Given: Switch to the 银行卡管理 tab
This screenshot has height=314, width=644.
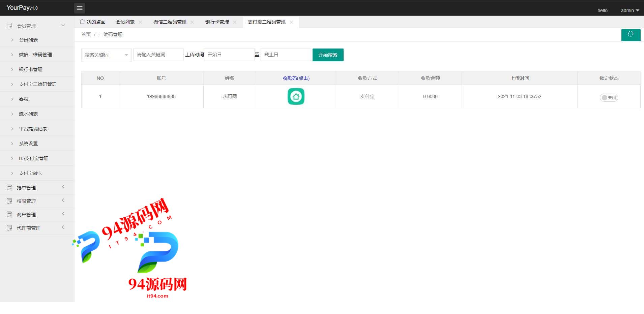Looking at the screenshot, I should click(x=217, y=22).
